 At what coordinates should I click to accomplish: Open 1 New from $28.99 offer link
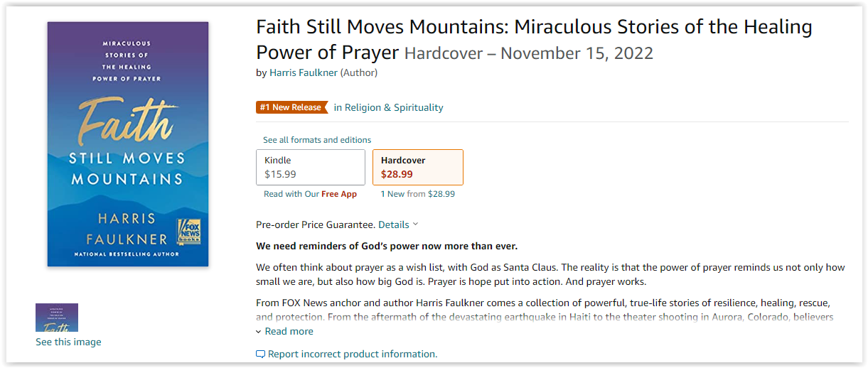click(x=418, y=194)
